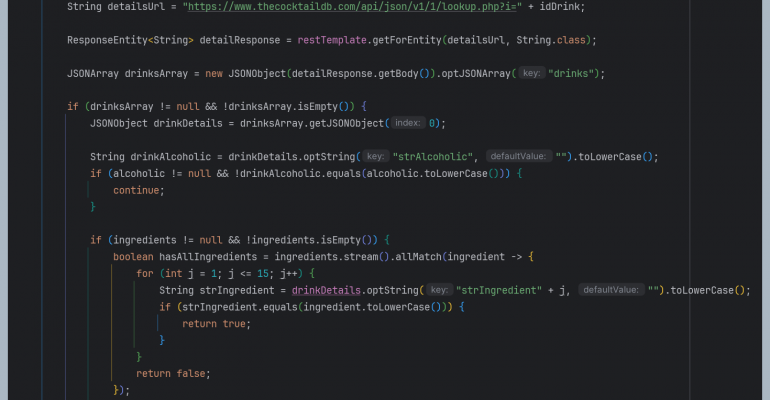This screenshot has width=770, height=400.
Task: Click the key: hint before "drinks"
Action: [x=531, y=73]
